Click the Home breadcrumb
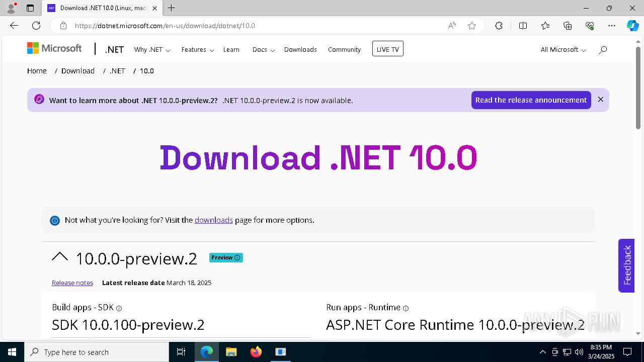644x362 pixels. tap(37, 71)
